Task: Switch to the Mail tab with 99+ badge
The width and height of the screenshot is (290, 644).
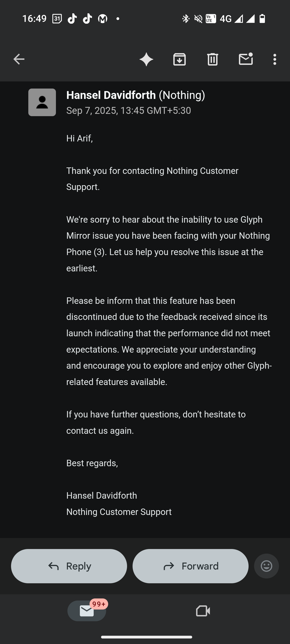Action: pyautogui.click(x=87, y=611)
